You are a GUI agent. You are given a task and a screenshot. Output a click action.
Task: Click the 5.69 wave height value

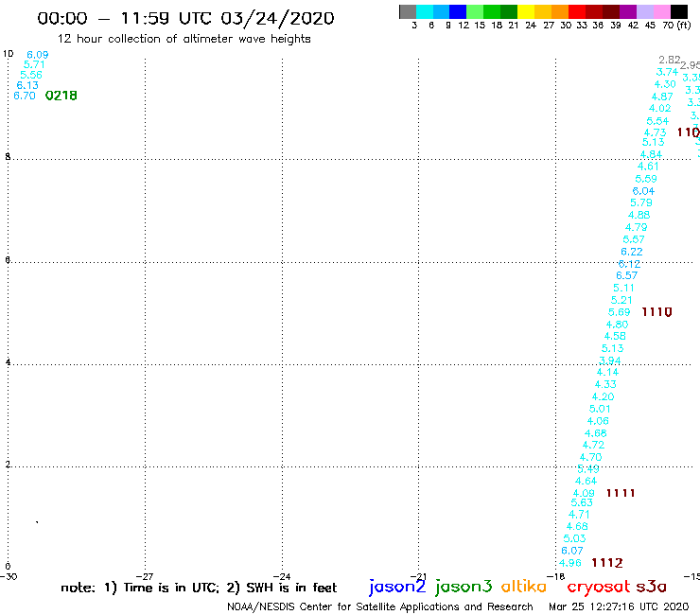click(620, 312)
